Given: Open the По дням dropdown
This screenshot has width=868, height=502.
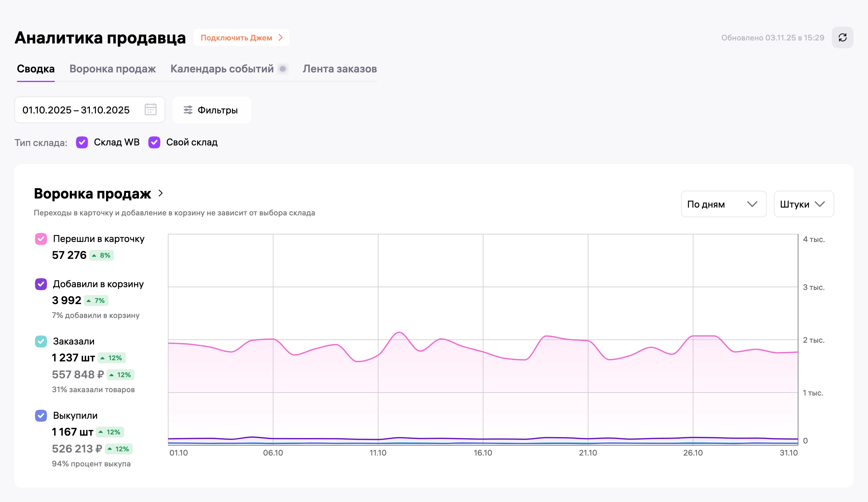Looking at the screenshot, I should (x=723, y=204).
